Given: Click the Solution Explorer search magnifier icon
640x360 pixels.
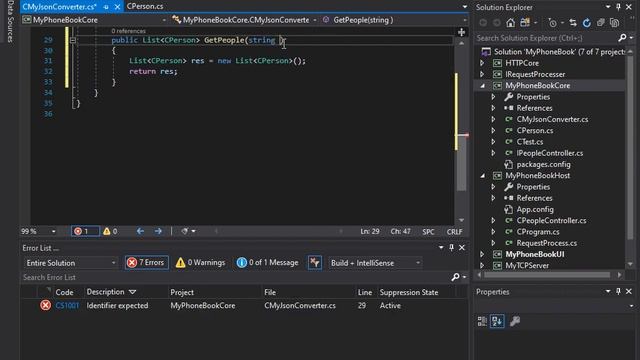Looking at the screenshot, I should 622,38.
